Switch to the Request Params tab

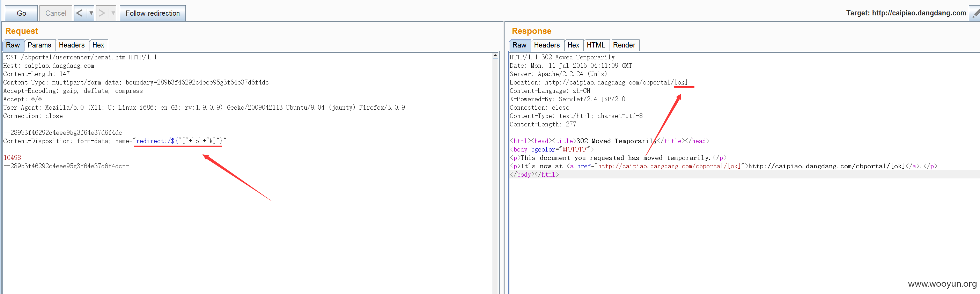39,45
